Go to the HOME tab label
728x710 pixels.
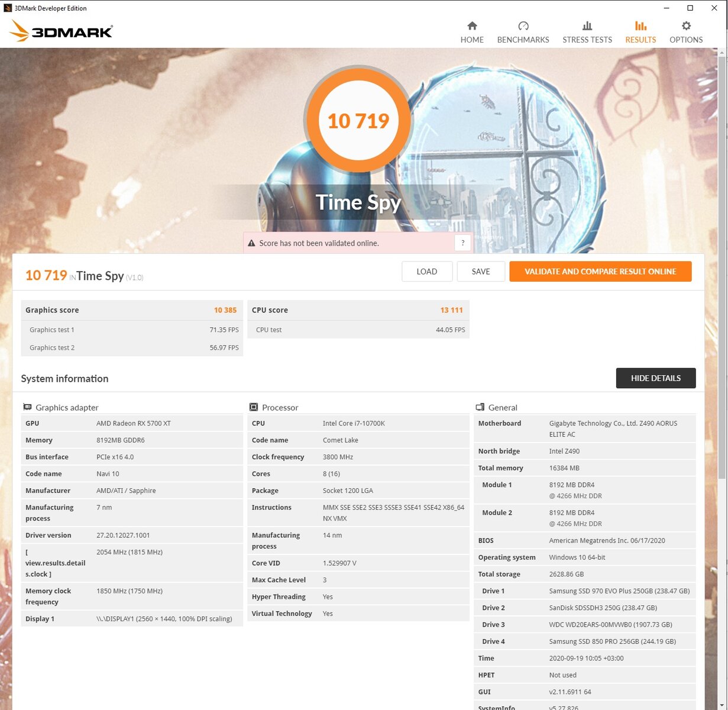[472, 40]
